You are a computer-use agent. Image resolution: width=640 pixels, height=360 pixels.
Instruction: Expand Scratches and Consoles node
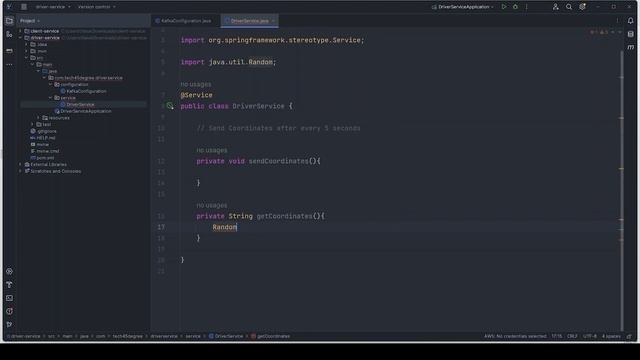click(20, 171)
